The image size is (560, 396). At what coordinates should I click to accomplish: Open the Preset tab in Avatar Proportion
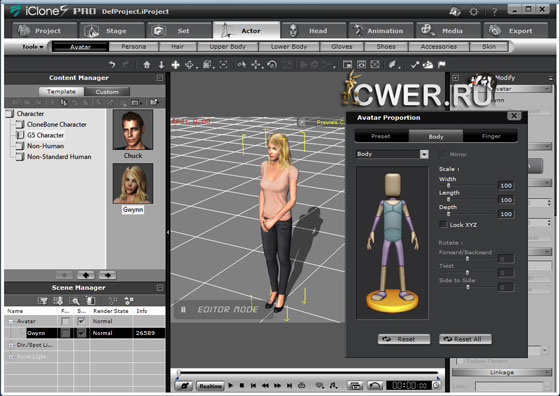pyautogui.click(x=381, y=136)
